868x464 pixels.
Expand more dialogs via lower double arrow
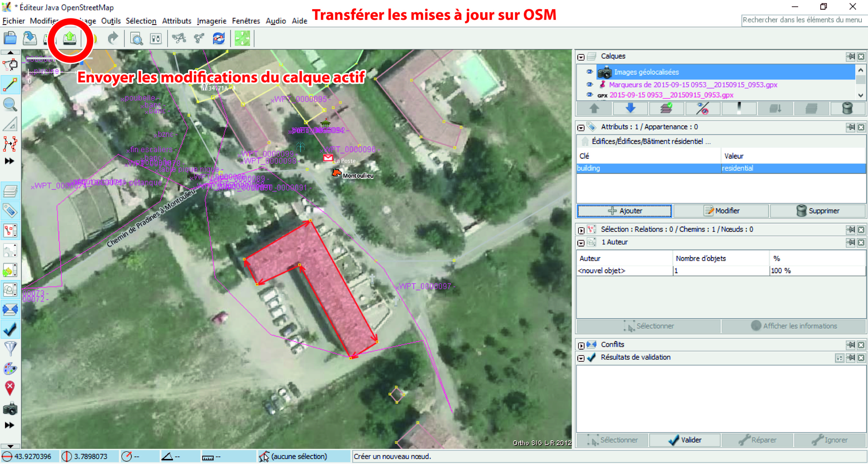pos(9,425)
